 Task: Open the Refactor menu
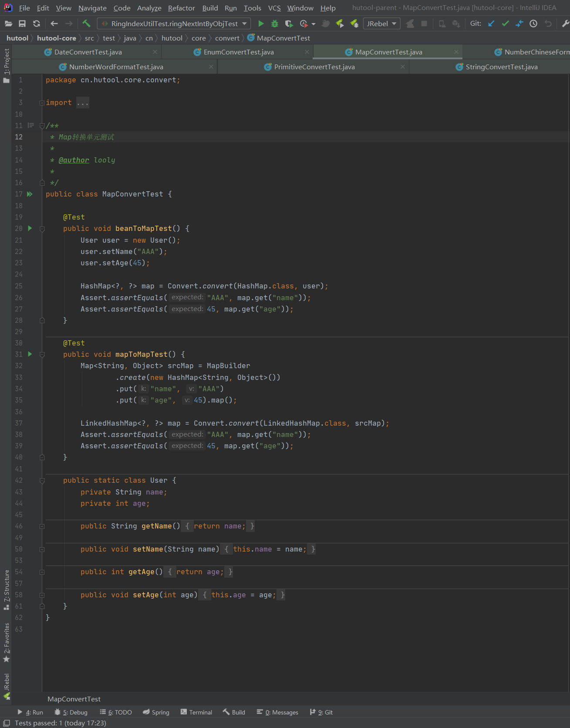point(181,8)
